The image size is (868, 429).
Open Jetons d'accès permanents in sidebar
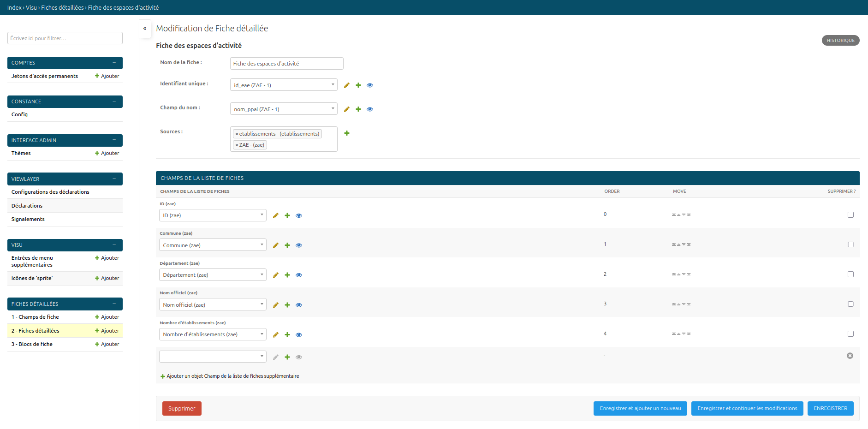pyautogui.click(x=45, y=76)
